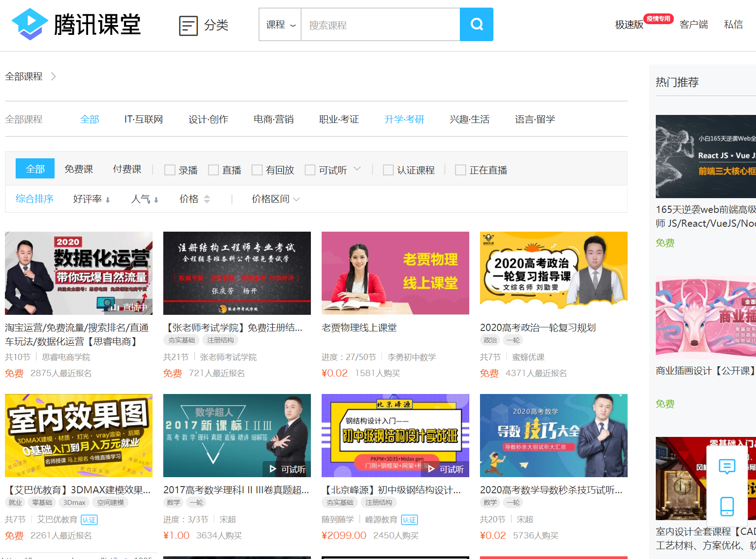Screen dimensions: 756x559
Task: Open the 课程 search type dropdown
Action: (x=280, y=25)
